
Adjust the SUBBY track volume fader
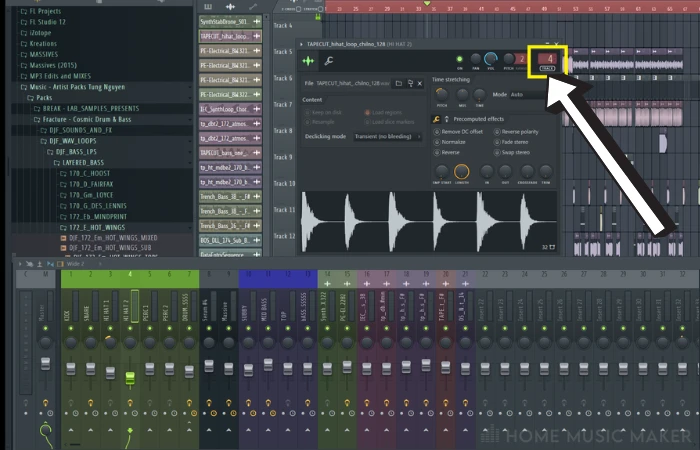coord(248,370)
